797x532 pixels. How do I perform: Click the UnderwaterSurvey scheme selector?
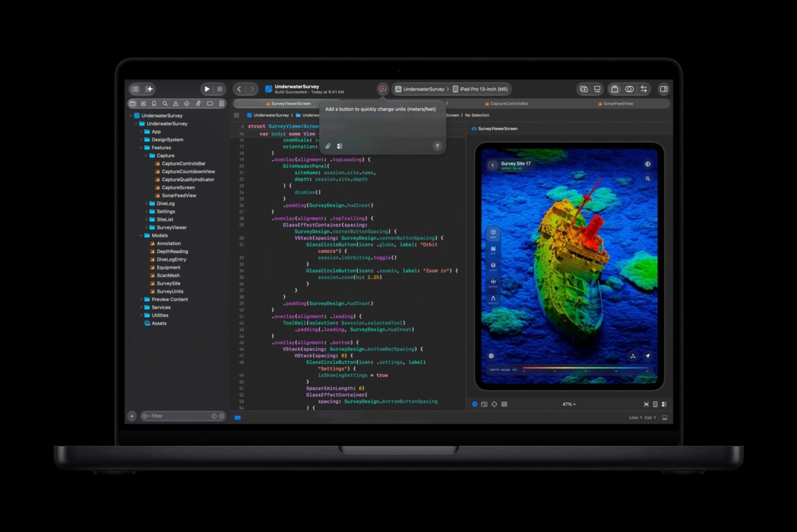click(419, 89)
